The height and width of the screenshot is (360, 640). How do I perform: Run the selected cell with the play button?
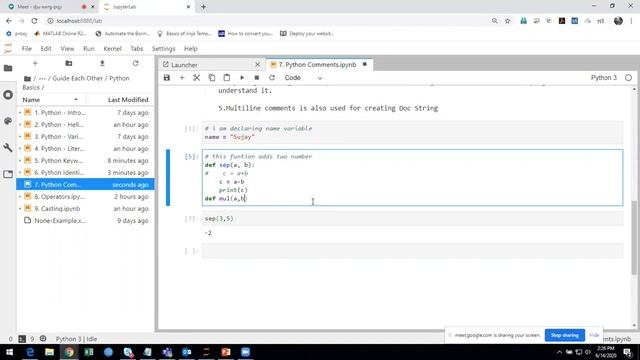tap(242, 78)
